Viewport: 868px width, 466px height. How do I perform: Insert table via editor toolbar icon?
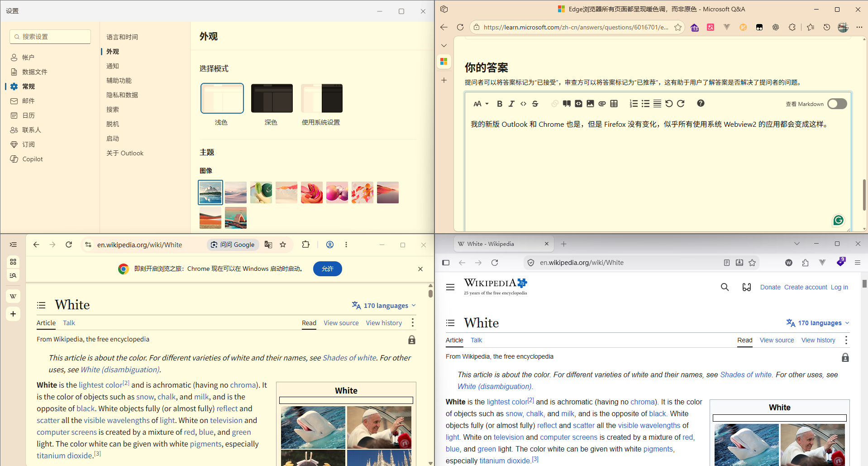[x=614, y=104]
